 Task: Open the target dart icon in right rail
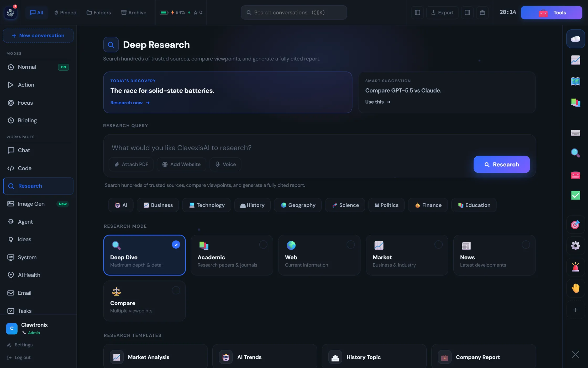tap(575, 224)
